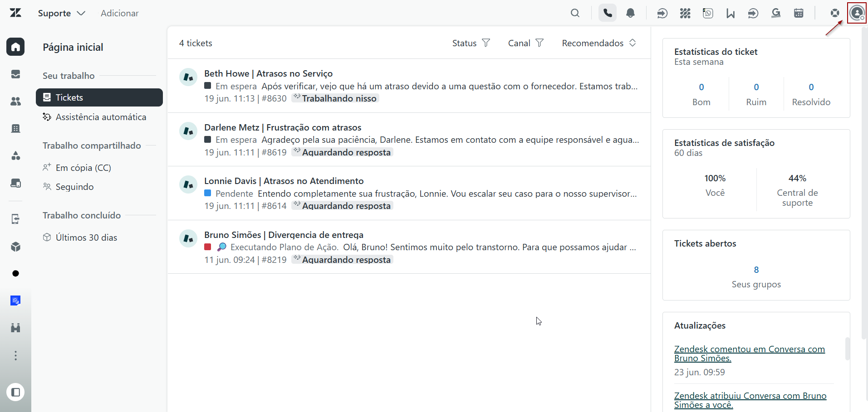
Task: Open the sidebar device dashboard icon
Action: (x=15, y=183)
